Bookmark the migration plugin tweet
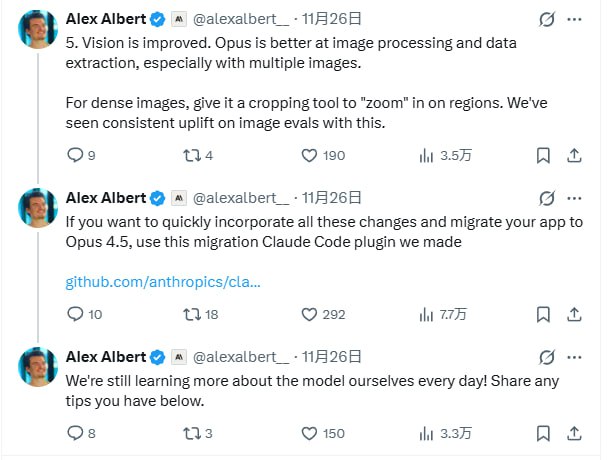The image size is (607, 460). pos(542,314)
